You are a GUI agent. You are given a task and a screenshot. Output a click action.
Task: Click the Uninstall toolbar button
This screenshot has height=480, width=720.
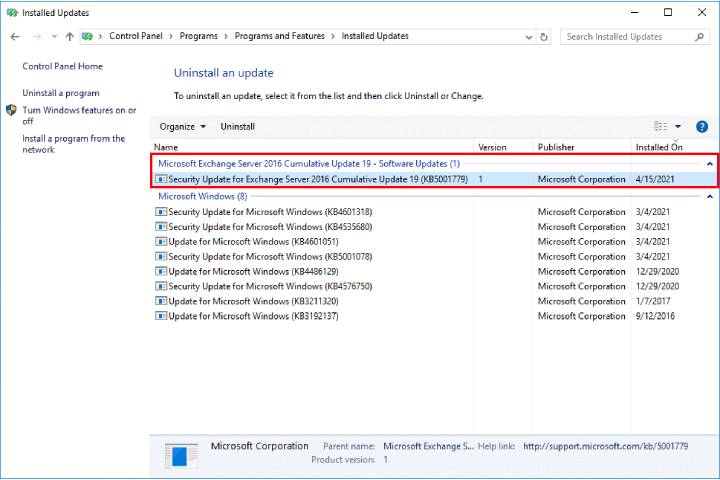pos(237,127)
